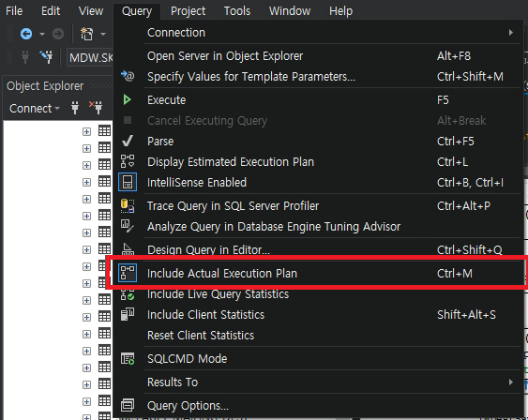Click Object Explorer disconnect icon with red X

click(x=96, y=108)
